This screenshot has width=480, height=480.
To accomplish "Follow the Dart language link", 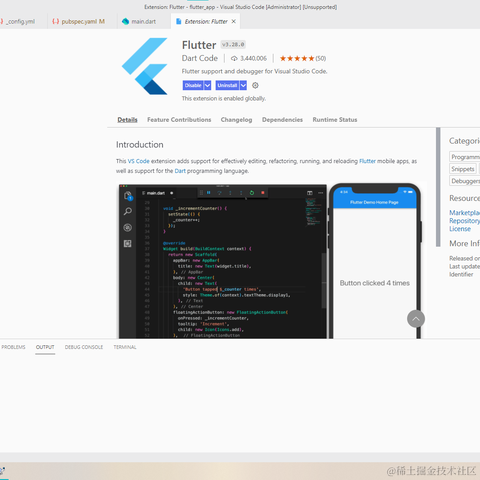I will tap(180, 171).
